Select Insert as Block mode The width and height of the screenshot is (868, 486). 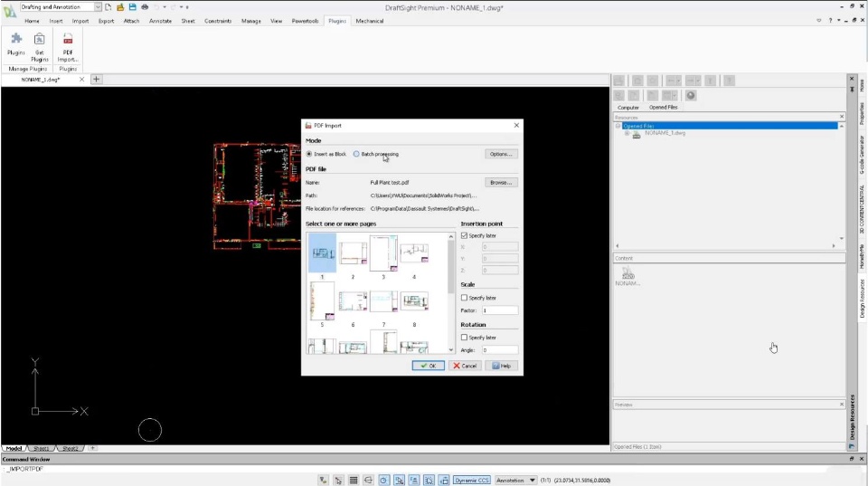[309, 154]
